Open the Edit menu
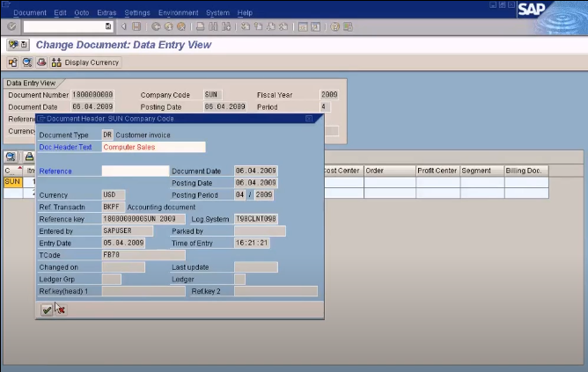The height and width of the screenshot is (372, 588). click(60, 12)
